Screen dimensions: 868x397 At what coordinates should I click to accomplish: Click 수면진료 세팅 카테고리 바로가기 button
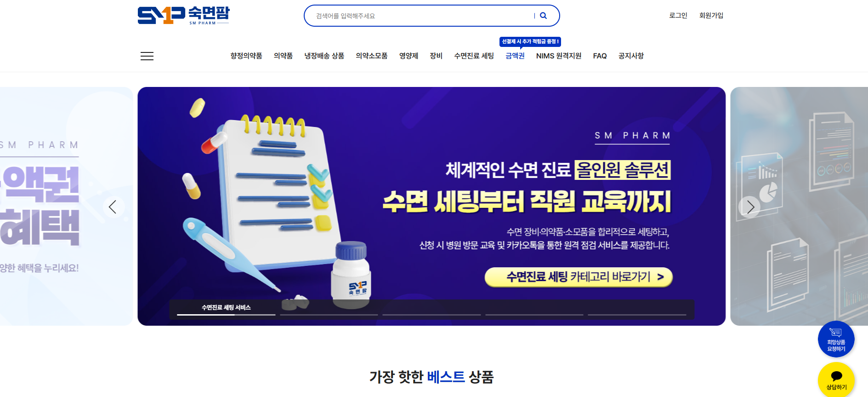pyautogui.click(x=579, y=277)
